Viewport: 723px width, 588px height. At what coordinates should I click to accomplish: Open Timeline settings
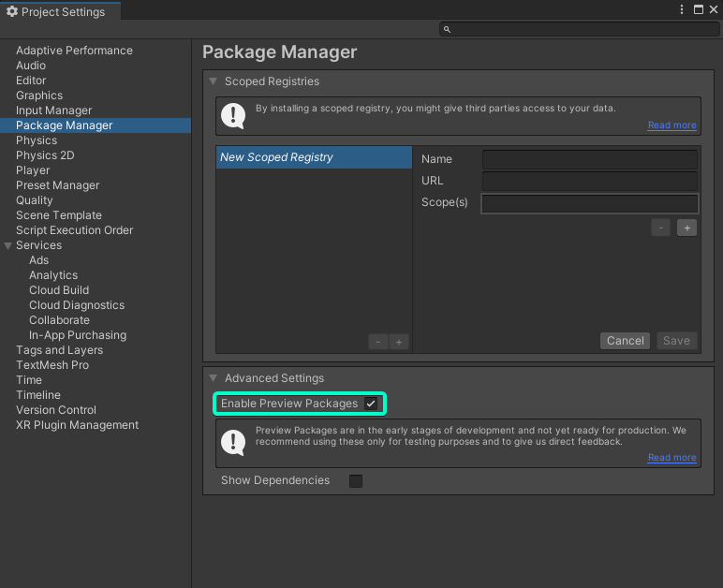pos(38,395)
